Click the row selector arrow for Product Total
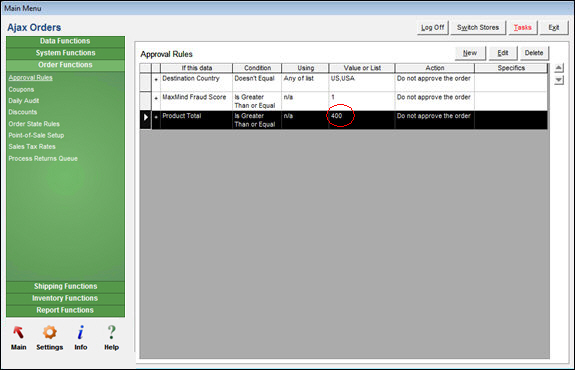575x370 pixels. tap(146, 117)
